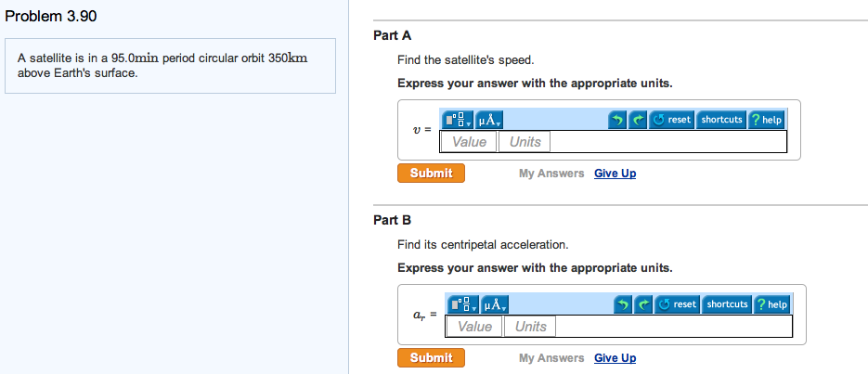The height and width of the screenshot is (374, 868).
Task: Click the redo arrow in Part B
Action: coord(643,304)
